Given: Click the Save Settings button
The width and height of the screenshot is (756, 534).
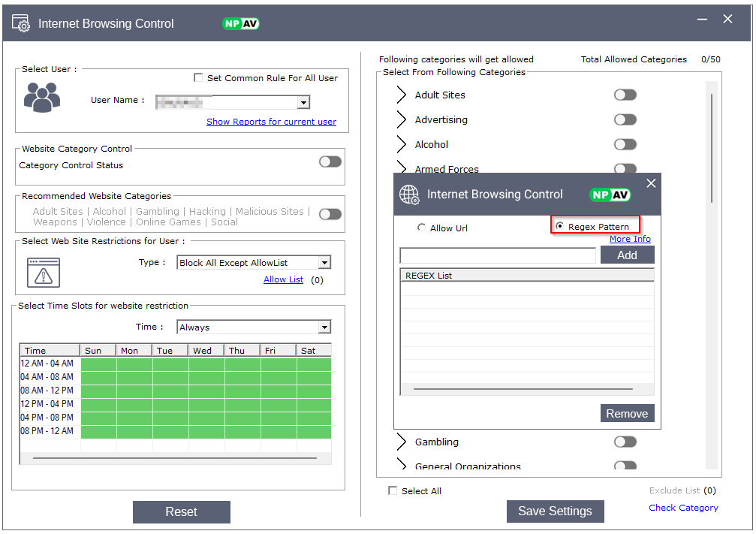Looking at the screenshot, I should click(x=555, y=511).
